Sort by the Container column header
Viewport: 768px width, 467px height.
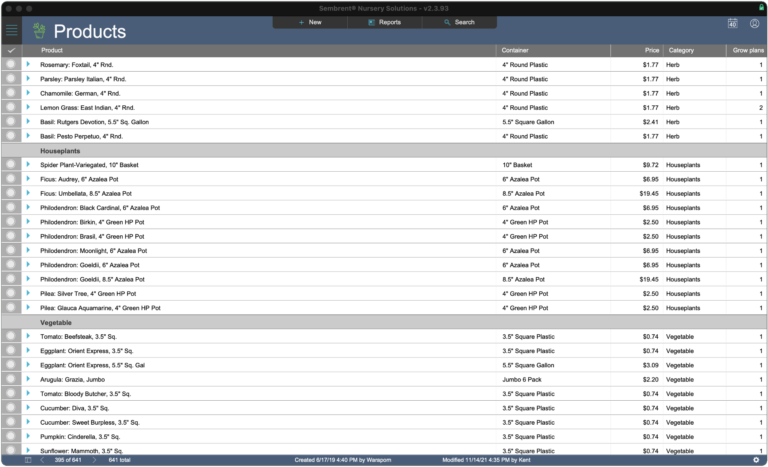pyautogui.click(x=515, y=50)
